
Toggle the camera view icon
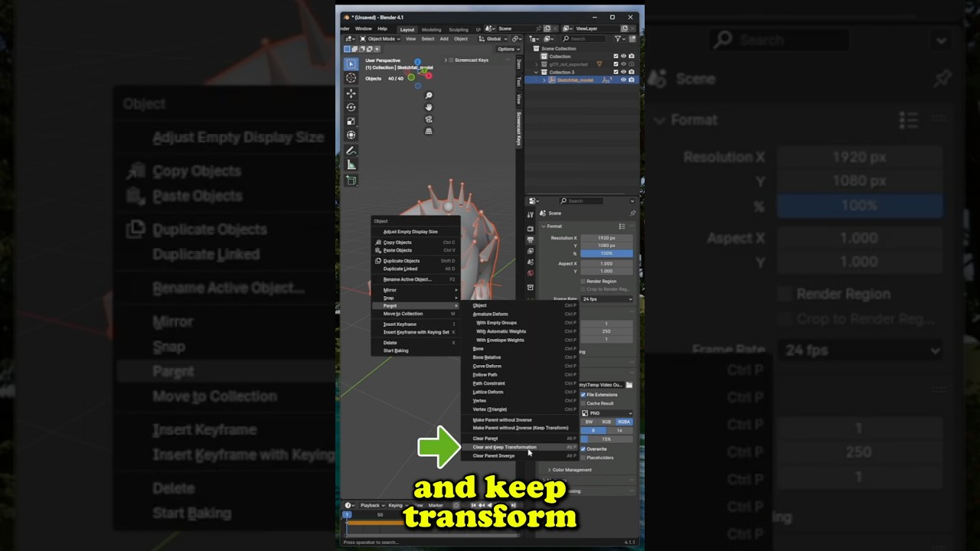tap(429, 119)
